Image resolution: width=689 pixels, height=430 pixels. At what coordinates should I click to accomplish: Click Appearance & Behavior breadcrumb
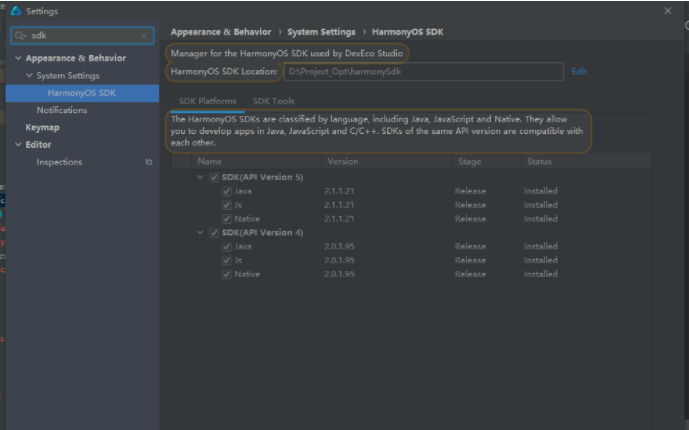pos(221,32)
